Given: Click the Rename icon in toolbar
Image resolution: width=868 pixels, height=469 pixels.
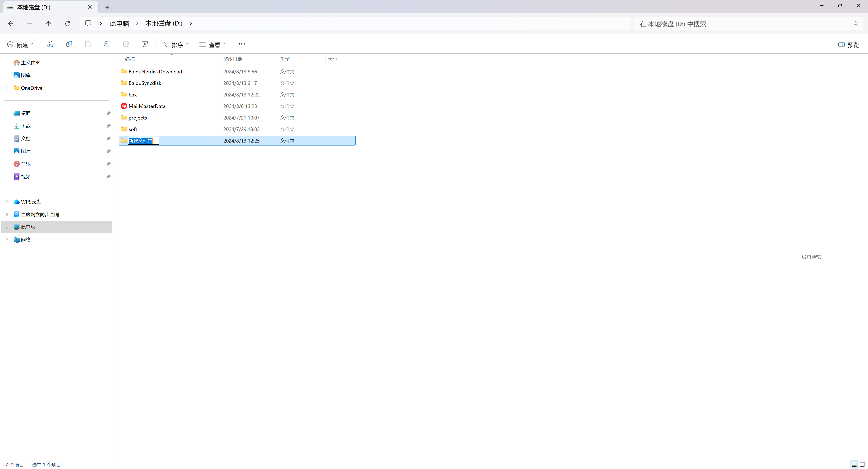Looking at the screenshot, I should (107, 44).
